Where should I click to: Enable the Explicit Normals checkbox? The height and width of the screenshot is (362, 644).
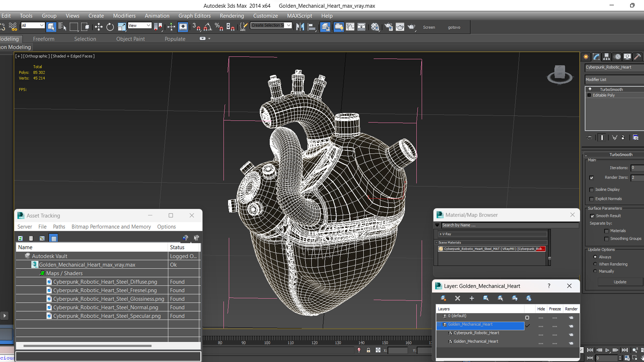[x=591, y=199]
